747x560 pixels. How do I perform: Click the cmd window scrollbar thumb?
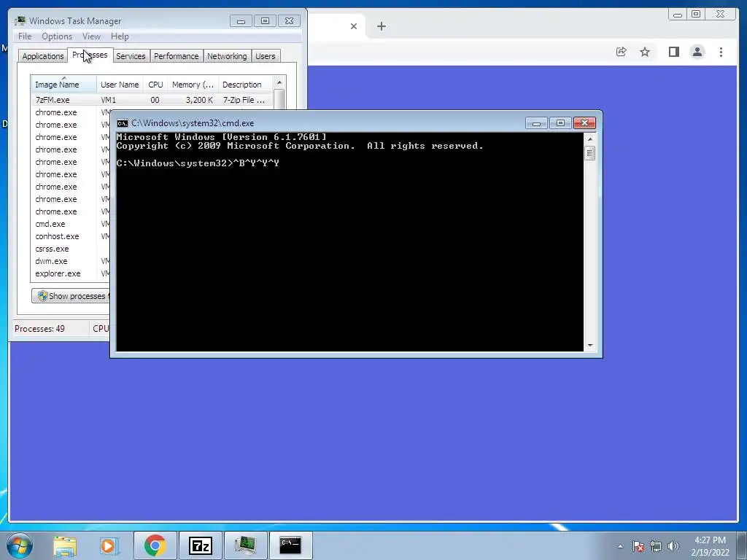click(589, 153)
